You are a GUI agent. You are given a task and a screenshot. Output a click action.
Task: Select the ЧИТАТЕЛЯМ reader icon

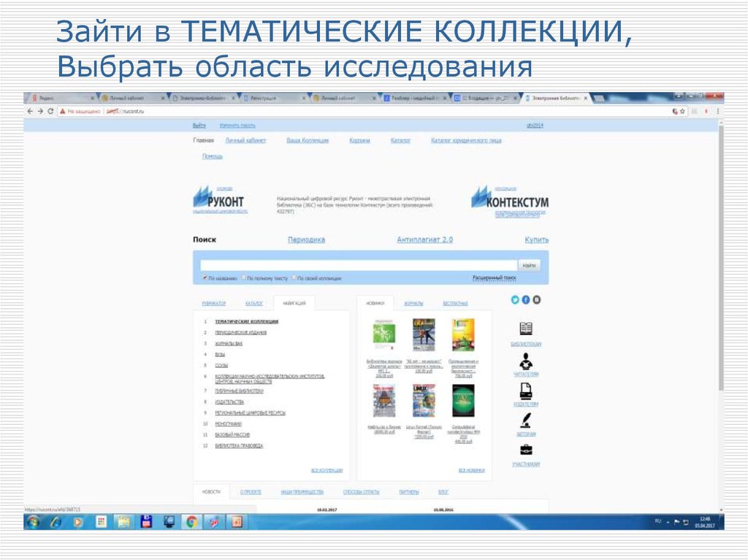coord(525,364)
